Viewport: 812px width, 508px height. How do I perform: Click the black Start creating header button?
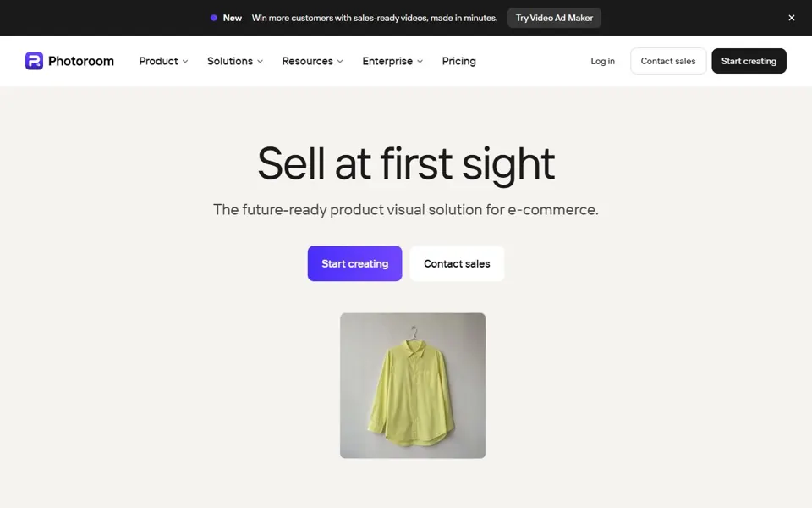coord(749,61)
